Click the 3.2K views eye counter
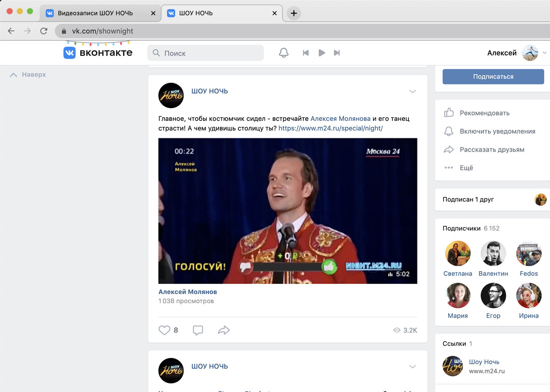 point(405,330)
